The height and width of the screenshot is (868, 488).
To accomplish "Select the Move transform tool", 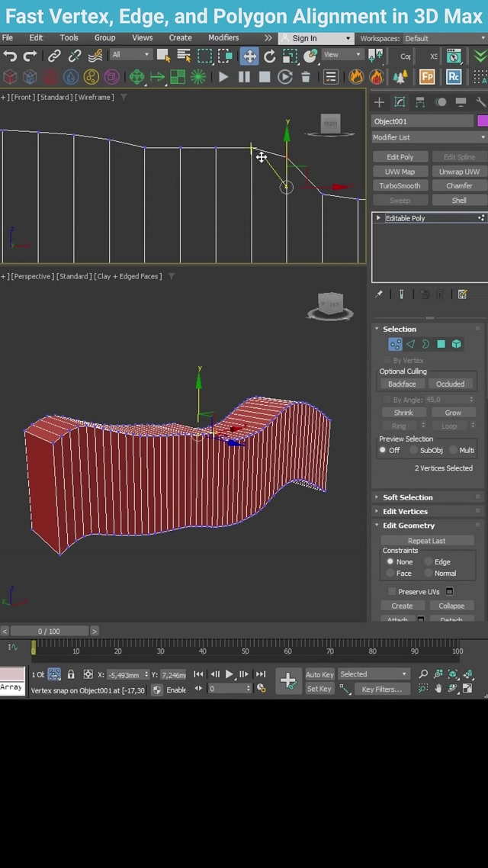I will (x=249, y=56).
